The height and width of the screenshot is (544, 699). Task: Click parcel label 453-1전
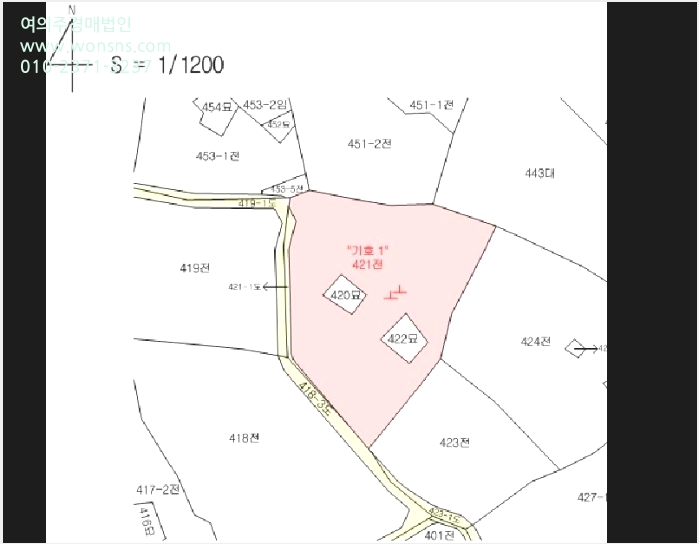(218, 156)
